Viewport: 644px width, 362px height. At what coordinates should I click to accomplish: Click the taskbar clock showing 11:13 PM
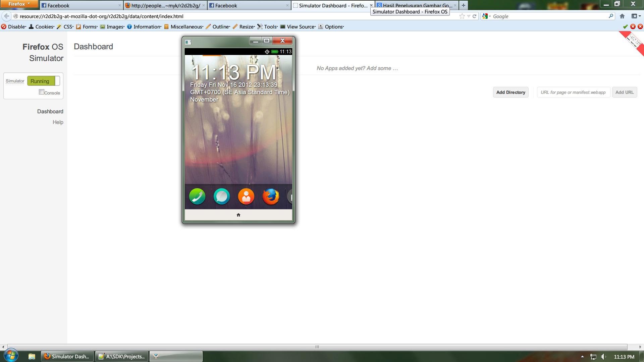624,357
